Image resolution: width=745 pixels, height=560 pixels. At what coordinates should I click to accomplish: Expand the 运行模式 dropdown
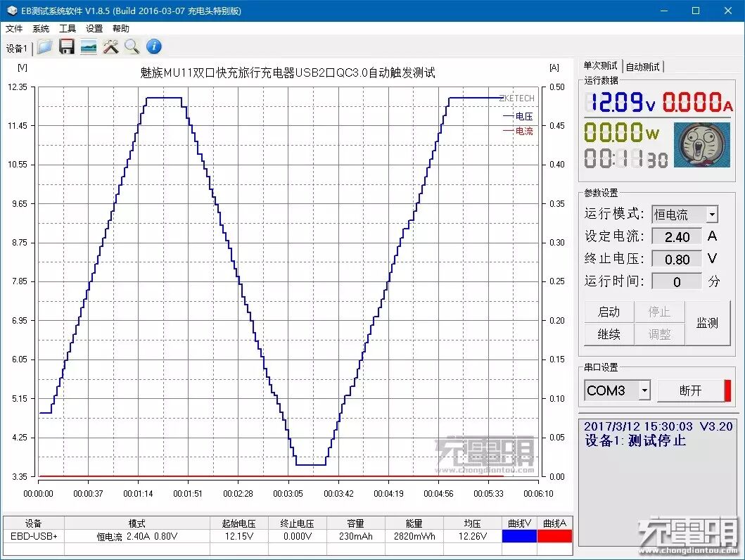712,214
